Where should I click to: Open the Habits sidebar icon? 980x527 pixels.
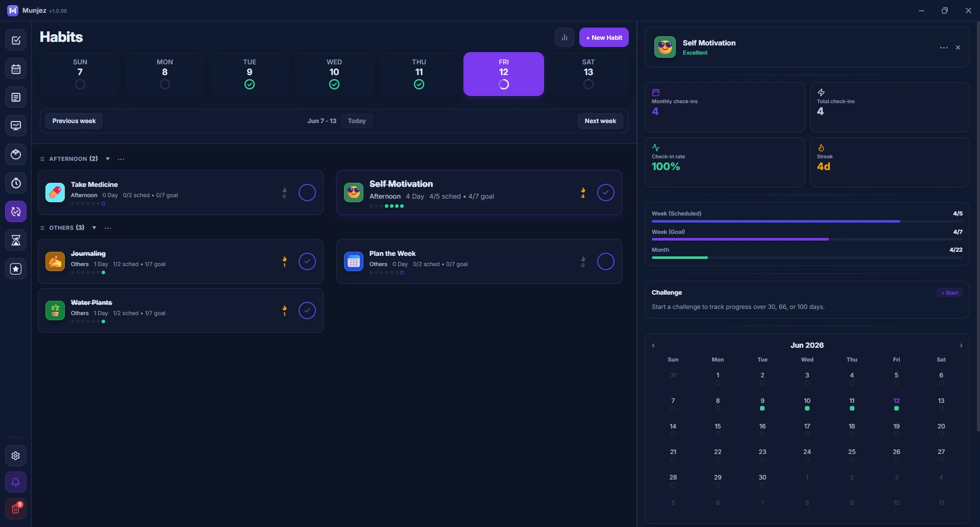pos(16,211)
